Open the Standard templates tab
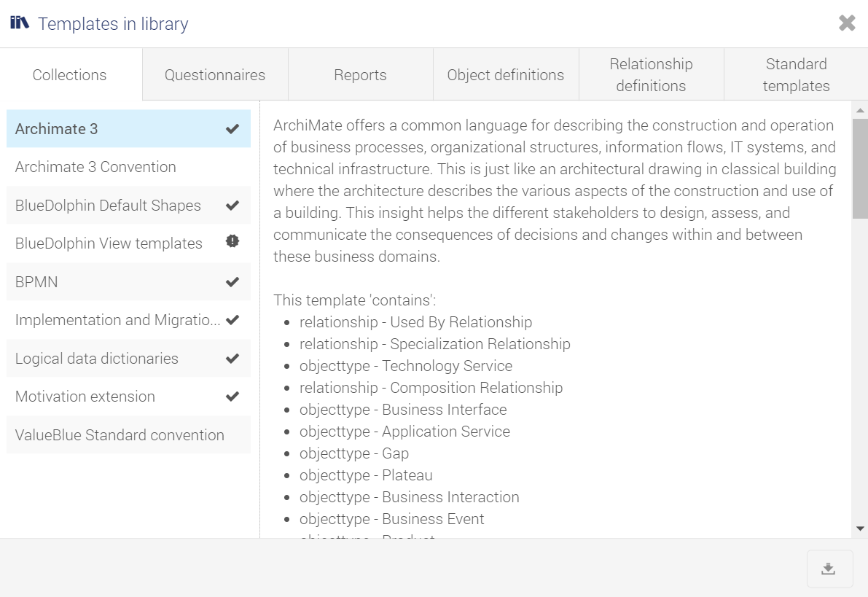The width and height of the screenshot is (868, 597). 796,75
